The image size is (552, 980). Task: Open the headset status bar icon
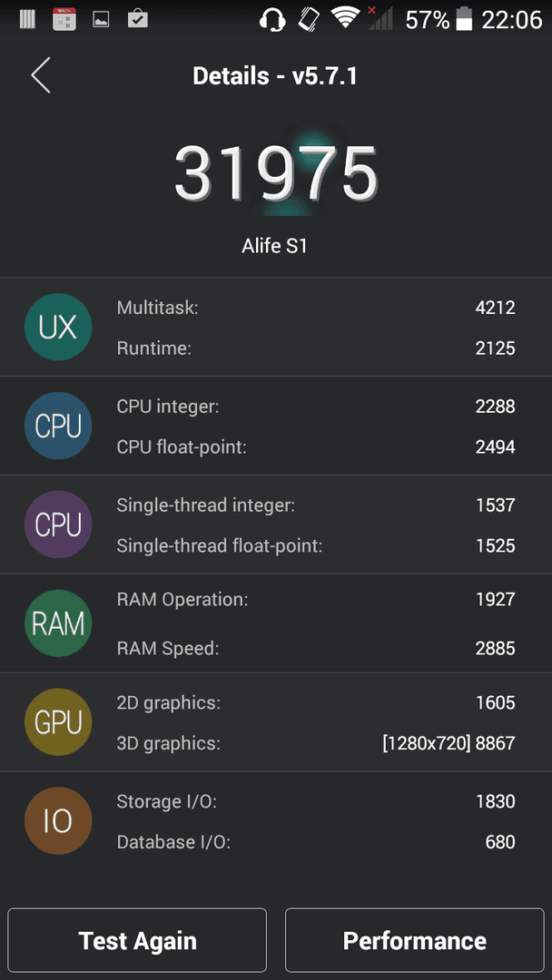click(x=272, y=20)
